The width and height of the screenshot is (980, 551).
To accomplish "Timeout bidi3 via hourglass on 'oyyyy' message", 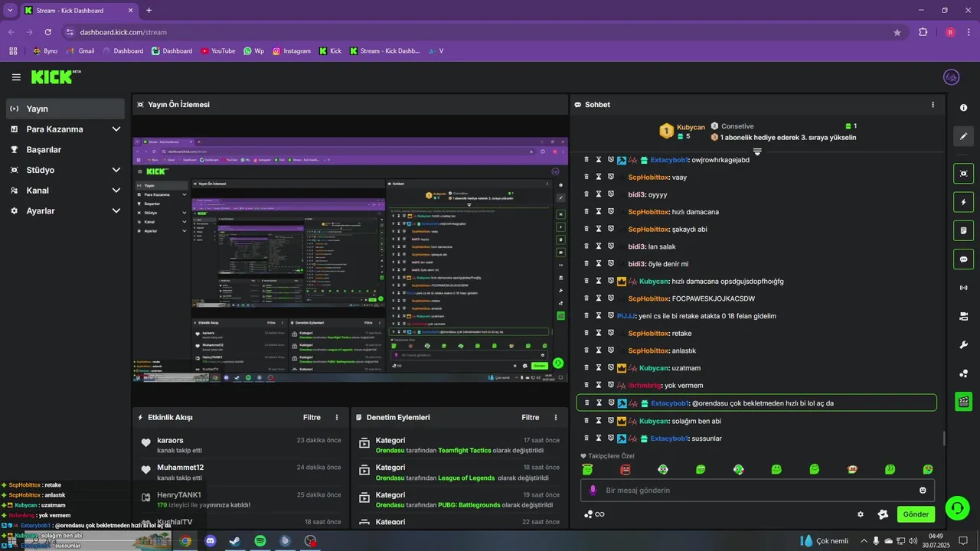I will (599, 194).
